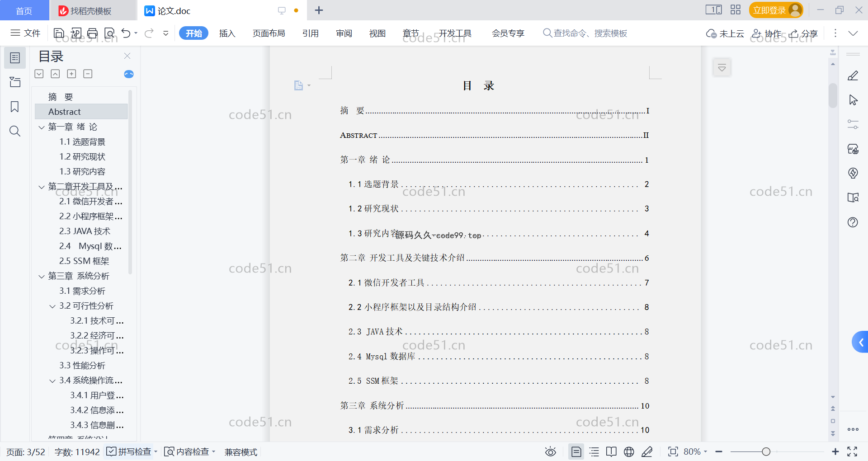Click the 未上云 cloud button
The width and height of the screenshot is (868, 461).
(x=725, y=33)
